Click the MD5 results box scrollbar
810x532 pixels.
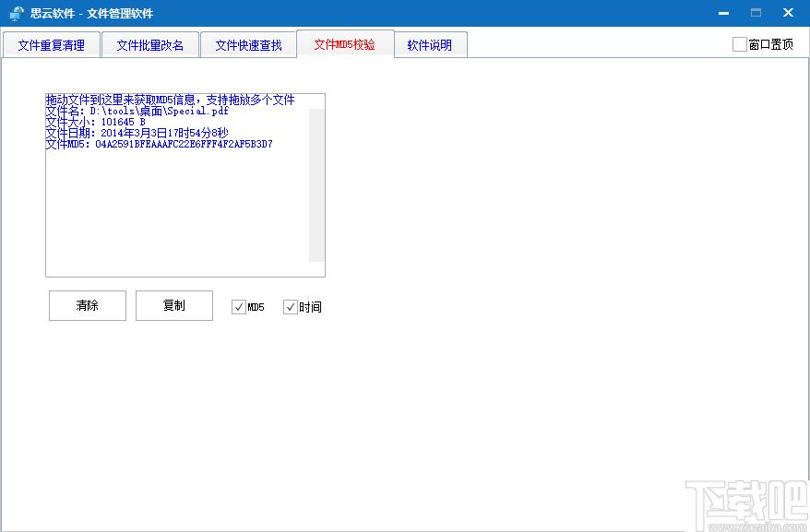[316, 185]
